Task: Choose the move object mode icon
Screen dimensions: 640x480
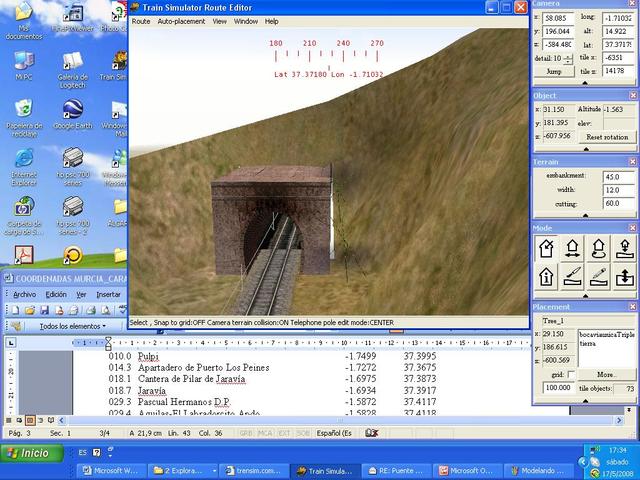Action: click(574, 247)
